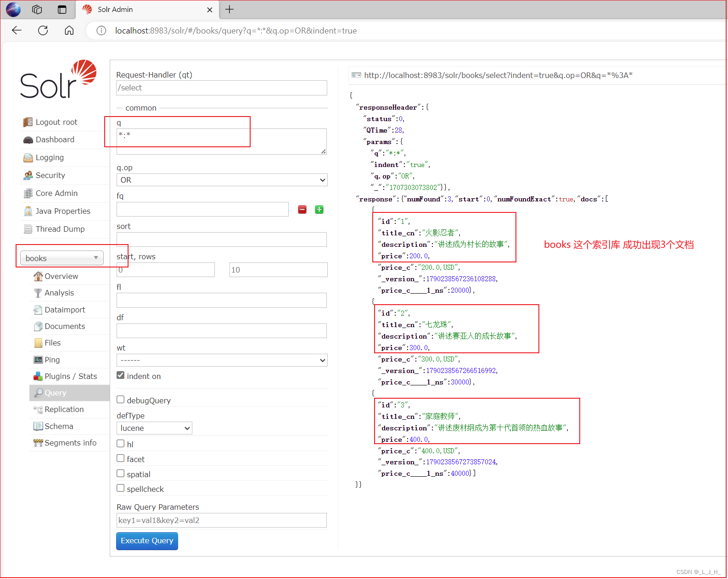Open Dashboard via its gauge icon
The image size is (728, 579).
[28, 140]
